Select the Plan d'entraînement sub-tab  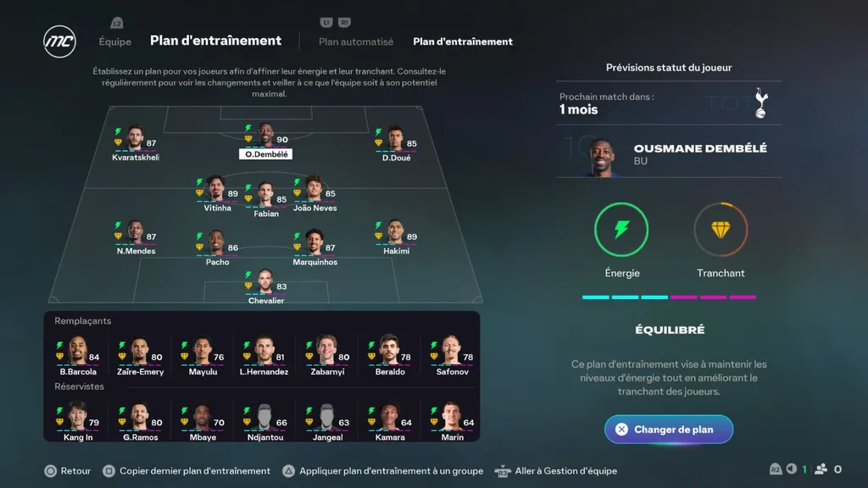(463, 42)
